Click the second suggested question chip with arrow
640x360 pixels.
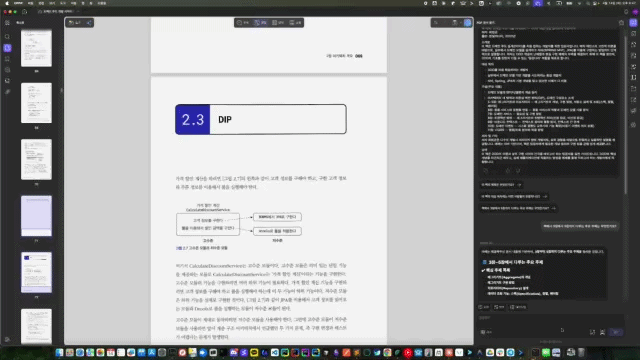pyautogui.click(x=513, y=196)
